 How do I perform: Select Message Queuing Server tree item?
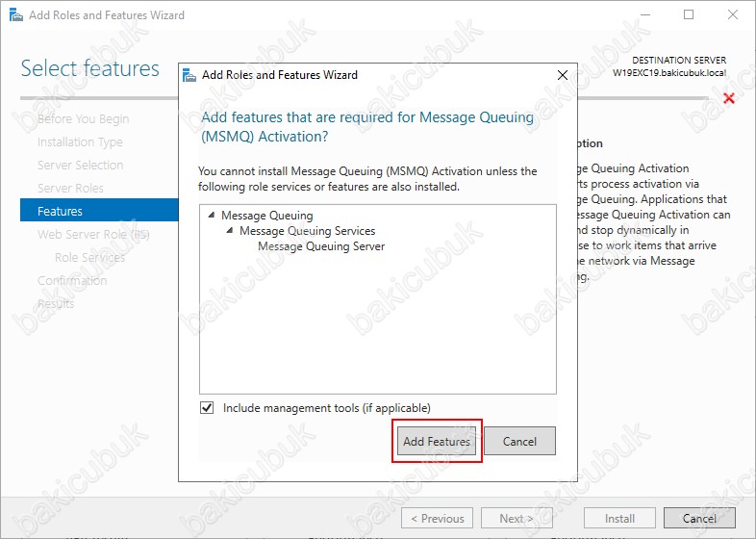tap(321, 246)
